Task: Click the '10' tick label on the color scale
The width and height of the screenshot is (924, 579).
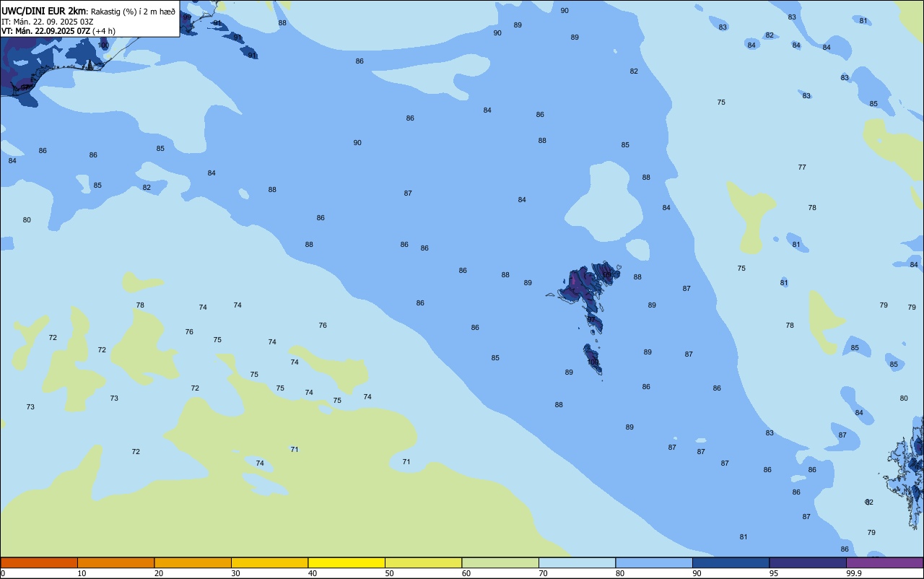Action: (x=82, y=573)
